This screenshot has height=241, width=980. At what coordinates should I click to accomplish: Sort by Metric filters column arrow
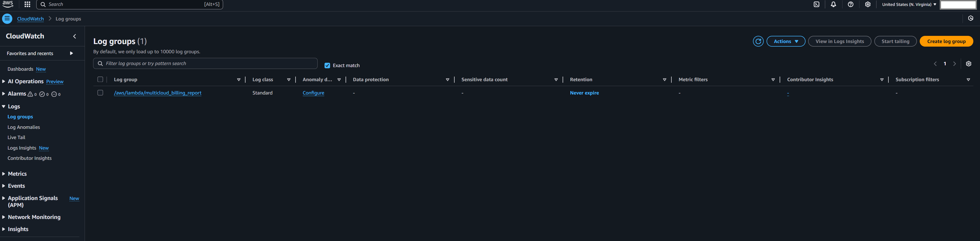tap(773, 80)
